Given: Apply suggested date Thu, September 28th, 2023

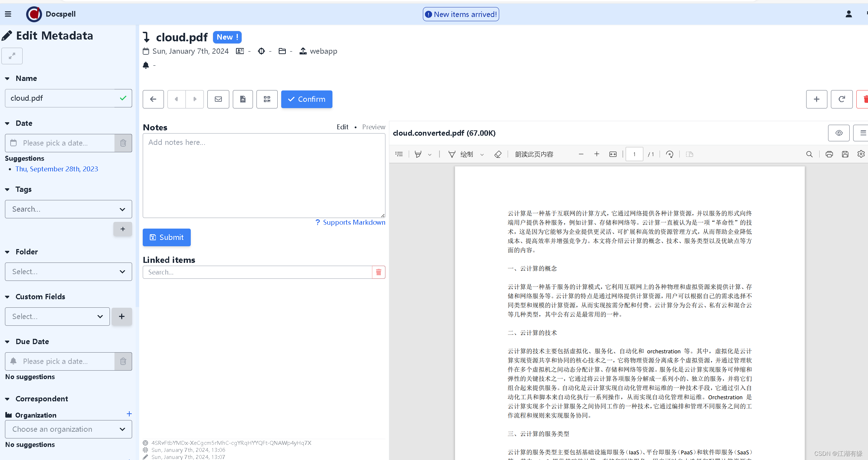Looking at the screenshot, I should [x=57, y=169].
